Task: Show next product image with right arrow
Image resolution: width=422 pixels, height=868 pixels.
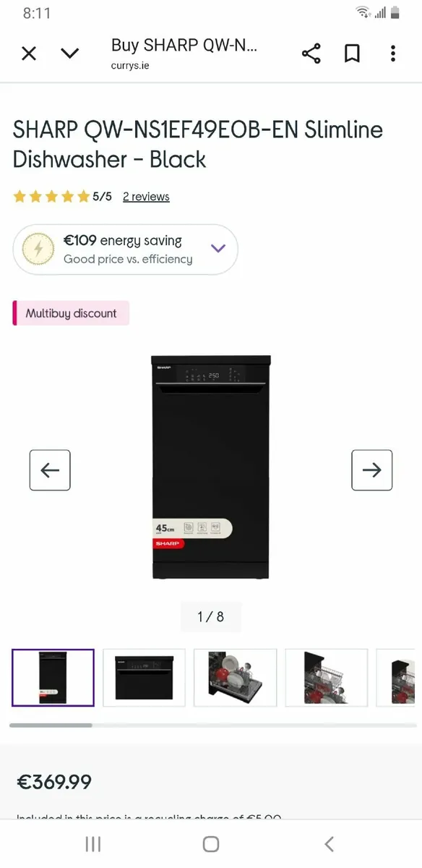Action: pos(372,470)
